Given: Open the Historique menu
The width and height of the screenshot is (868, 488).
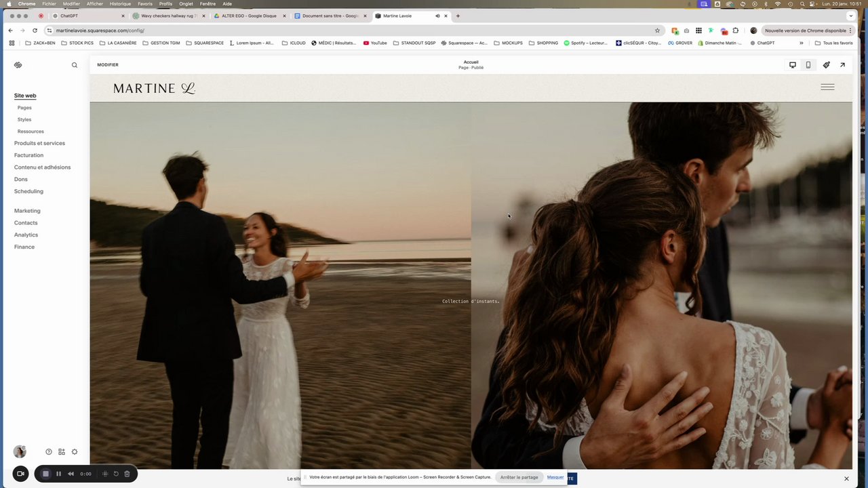Looking at the screenshot, I should (120, 3).
